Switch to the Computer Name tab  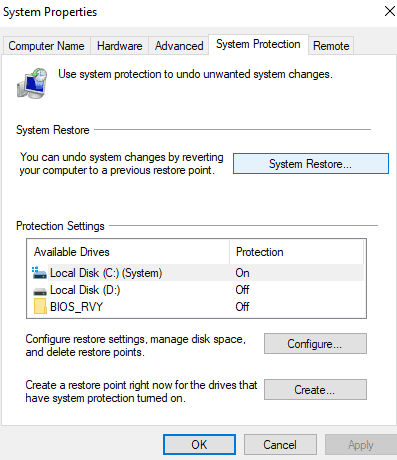(x=46, y=46)
